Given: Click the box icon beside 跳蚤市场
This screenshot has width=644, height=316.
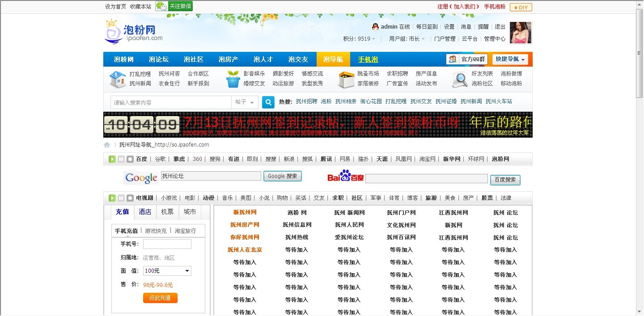Looking at the screenshot, I should (x=346, y=80).
